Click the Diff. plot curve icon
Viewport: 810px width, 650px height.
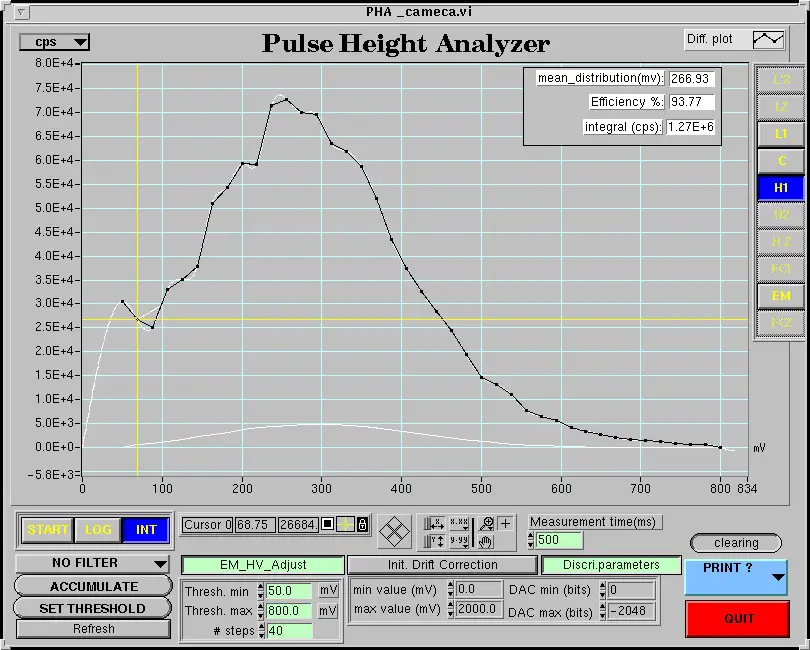(x=768, y=39)
